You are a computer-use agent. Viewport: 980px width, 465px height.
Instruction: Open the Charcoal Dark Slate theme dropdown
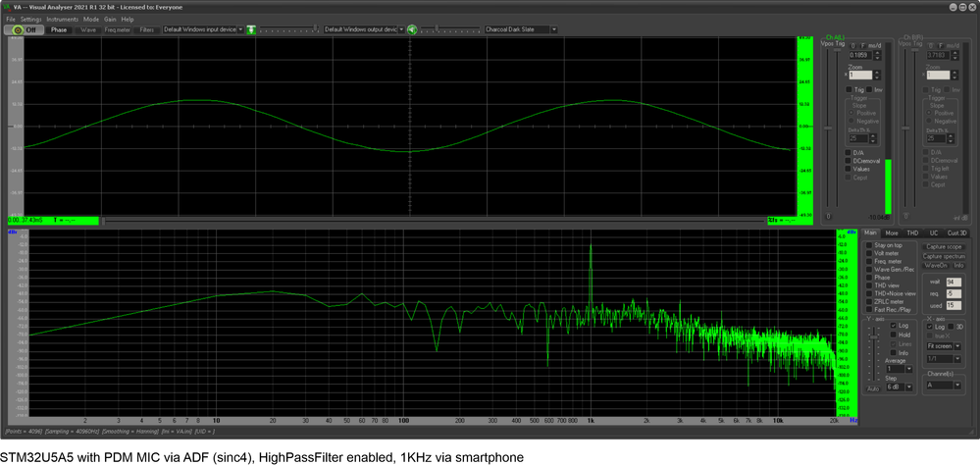553,29
